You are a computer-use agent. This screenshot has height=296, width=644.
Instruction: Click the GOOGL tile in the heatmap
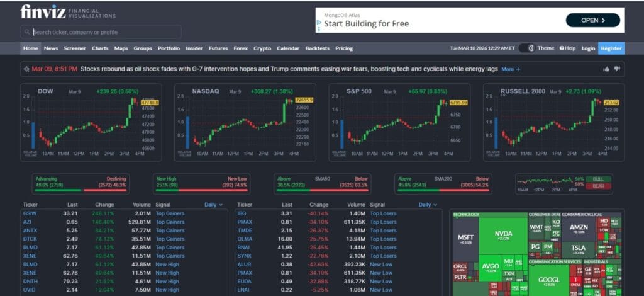click(x=548, y=280)
